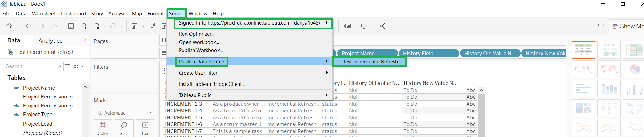644x137 pixels.
Task: Open the Color marks card
Action: (x=103, y=128)
